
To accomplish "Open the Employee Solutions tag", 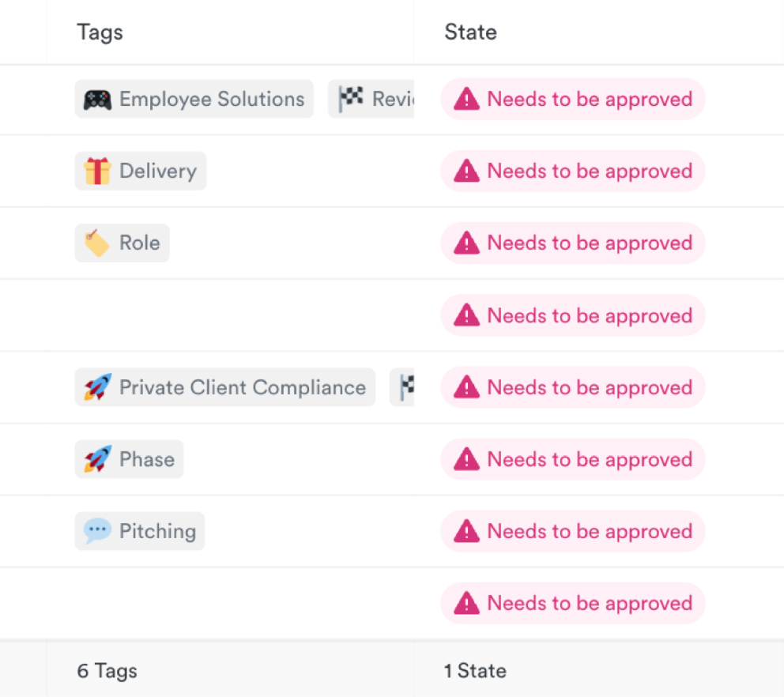I will [x=211, y=100].
